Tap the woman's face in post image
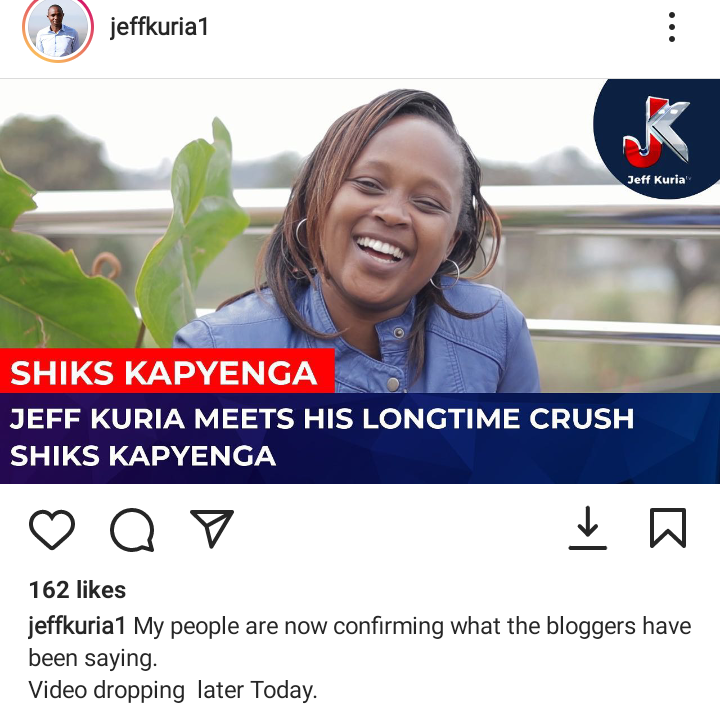The width and height of the screenshot is (720, 724). point(393,217)
